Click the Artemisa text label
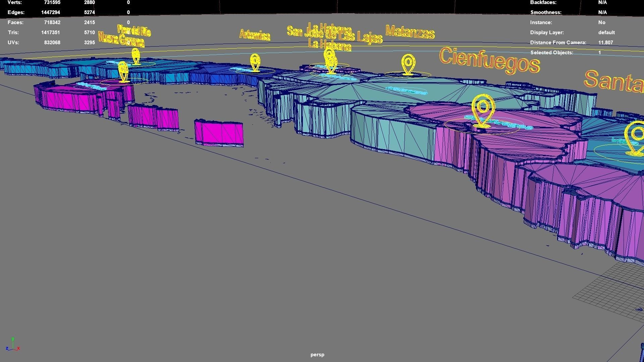 click(255, 35)
